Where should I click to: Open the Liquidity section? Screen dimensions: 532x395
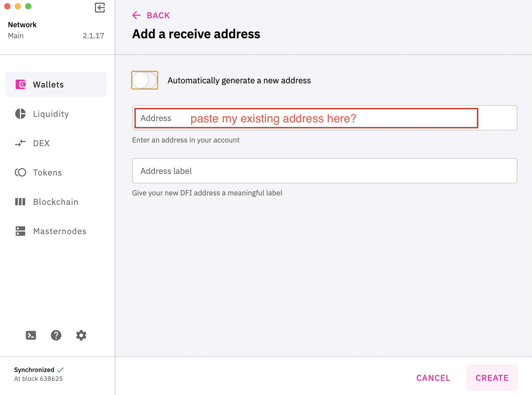click(56, 114)
